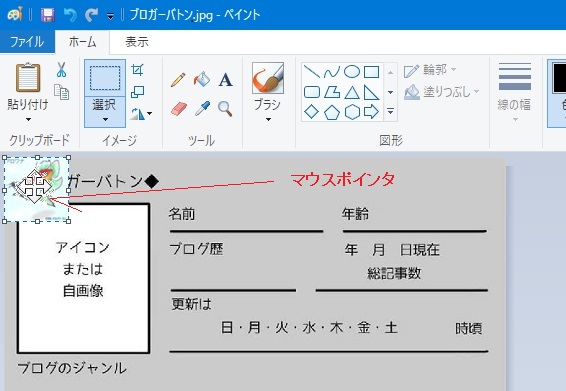Select the Color picker eyedropper tool
Image resolution: width=566 pixels, height=391 pixels.
pos(202,109)
